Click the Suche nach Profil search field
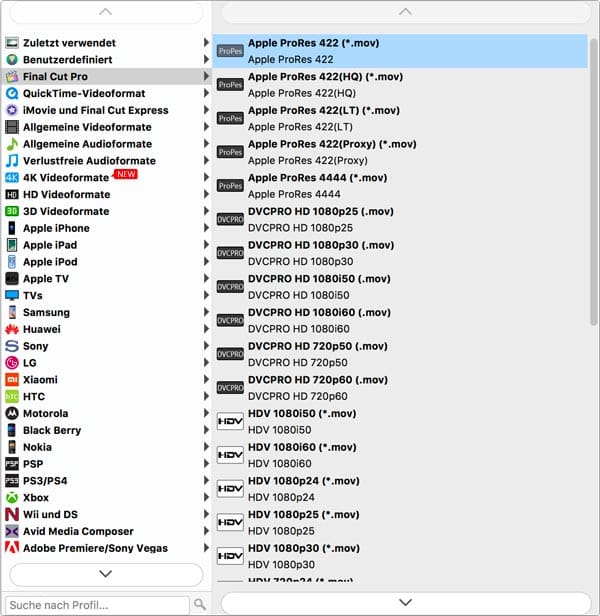The width and height of the screenshot is (600, 616). pos(97,605)
